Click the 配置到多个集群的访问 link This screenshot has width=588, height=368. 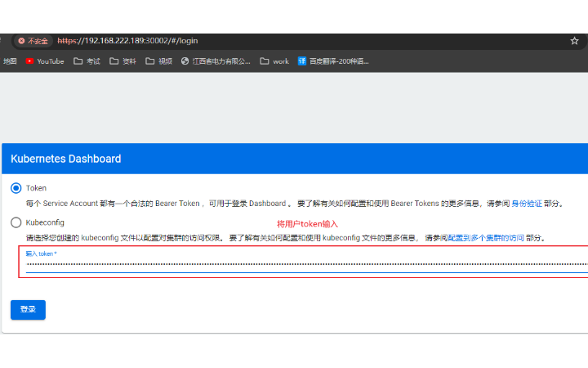click(x=486, y=238)
